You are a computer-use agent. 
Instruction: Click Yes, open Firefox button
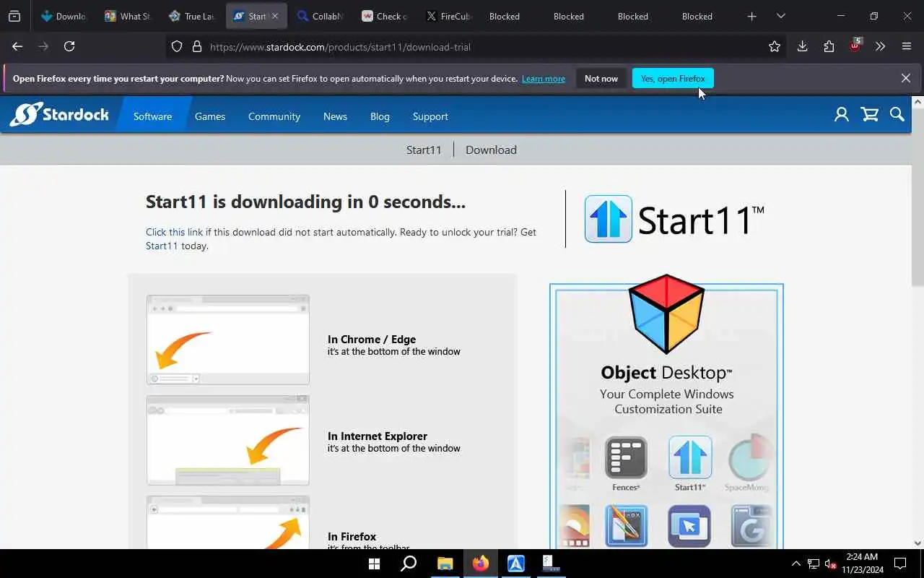pos(673,79)
